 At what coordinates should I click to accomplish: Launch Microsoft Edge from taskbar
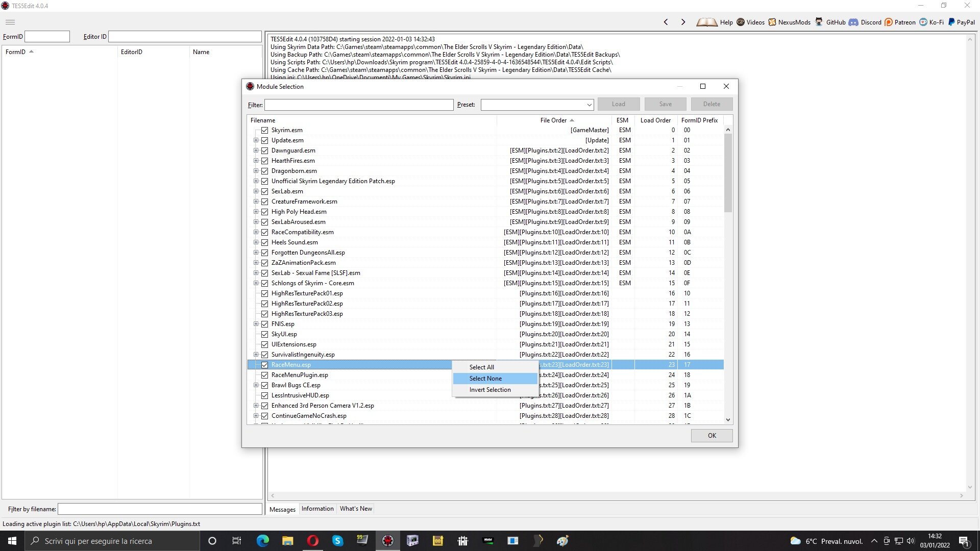click(x=262, y=541)
